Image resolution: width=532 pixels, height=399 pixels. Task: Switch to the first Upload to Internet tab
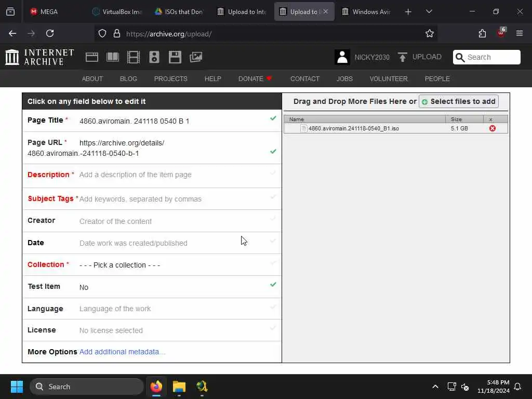click(x=242, y=12)
